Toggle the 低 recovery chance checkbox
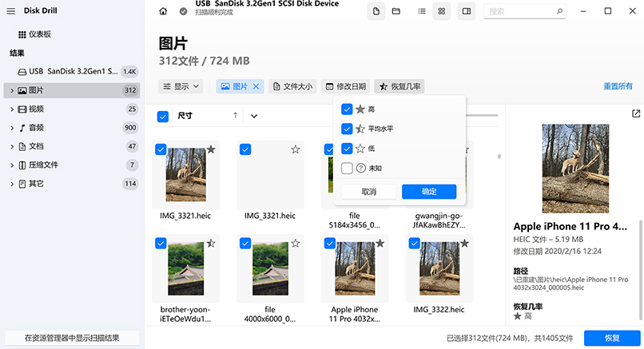This screenshot has height=349, width=644. (347, 149)
